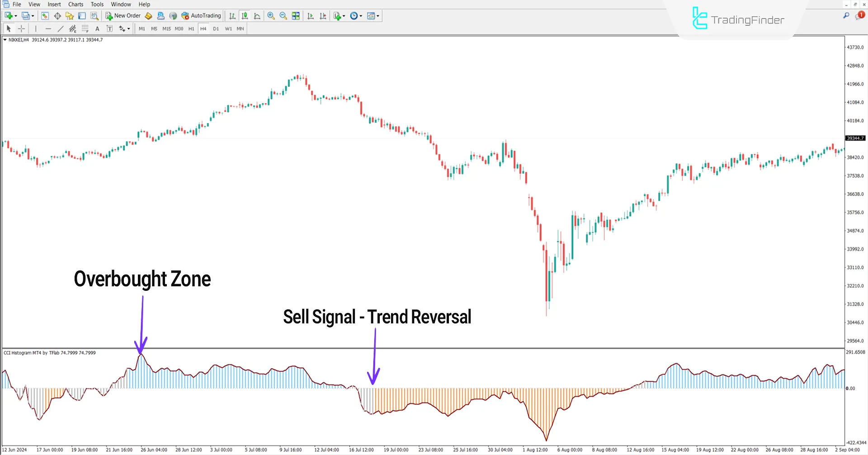
Task: Select the line chart display mode
Action: (257, 15)
